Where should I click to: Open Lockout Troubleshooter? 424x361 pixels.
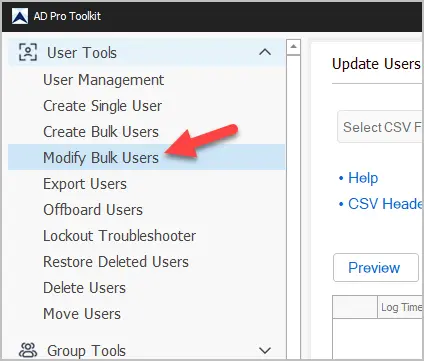[x=119, y=236]
